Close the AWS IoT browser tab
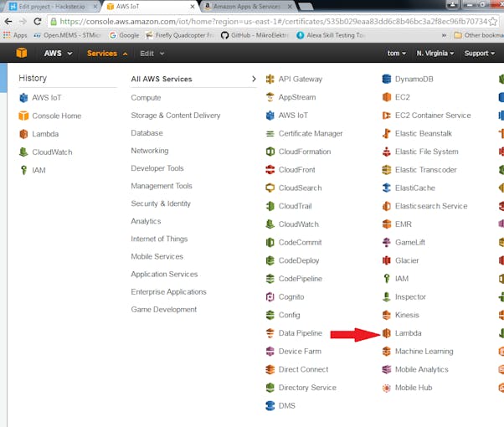Image resolution: width=504 pixels, height=427 pixels. tap(193, 7)
